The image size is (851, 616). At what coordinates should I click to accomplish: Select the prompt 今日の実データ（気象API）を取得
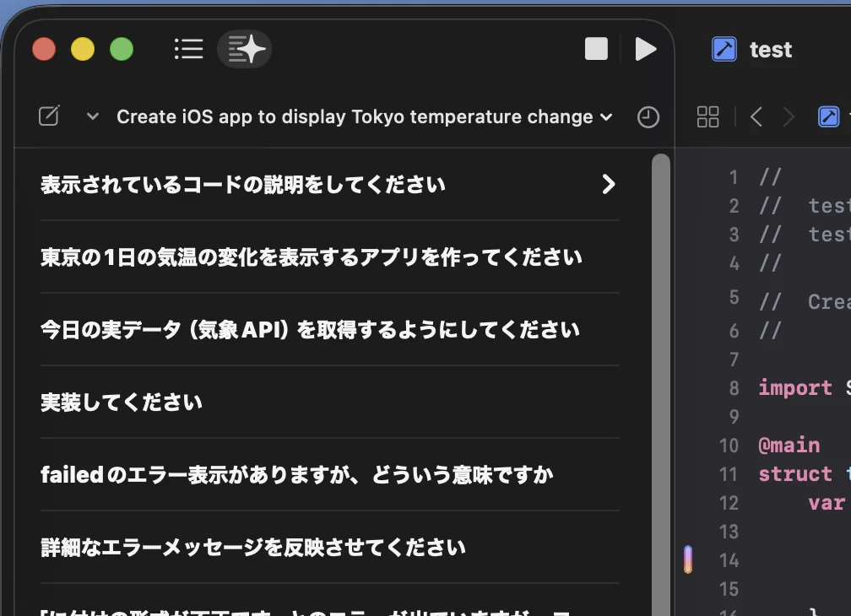click(x=310, y=330)
